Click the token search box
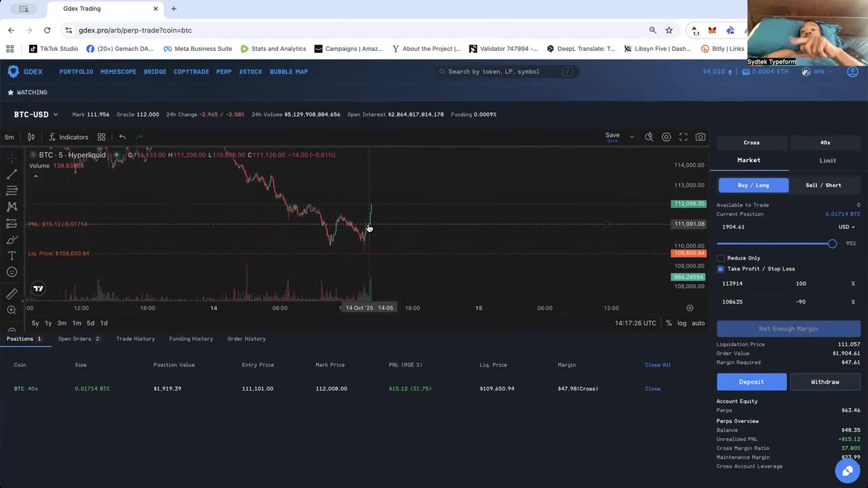Image resolution: width=868 pixels, height=488 pixels. click(x=507, y=72)
